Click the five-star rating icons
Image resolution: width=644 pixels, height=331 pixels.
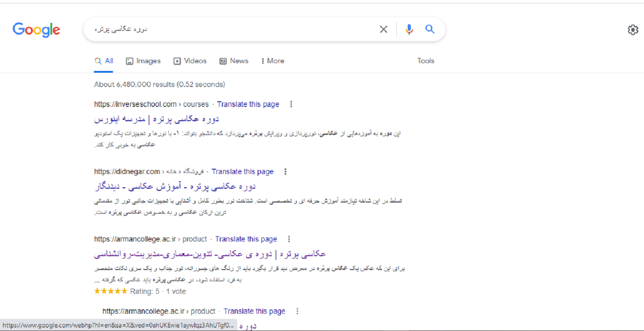pyautogui.click(x=111, y=291)
